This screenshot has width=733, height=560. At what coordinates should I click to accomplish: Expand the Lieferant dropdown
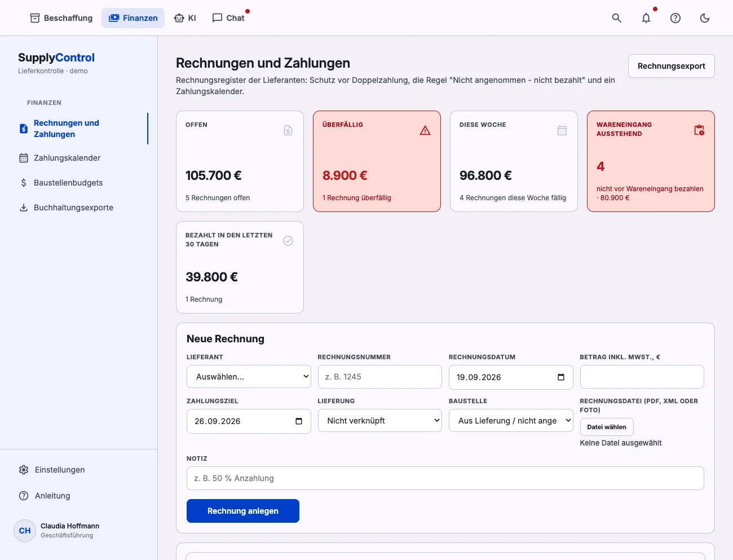pyautogui.click(x=249, y=377)
